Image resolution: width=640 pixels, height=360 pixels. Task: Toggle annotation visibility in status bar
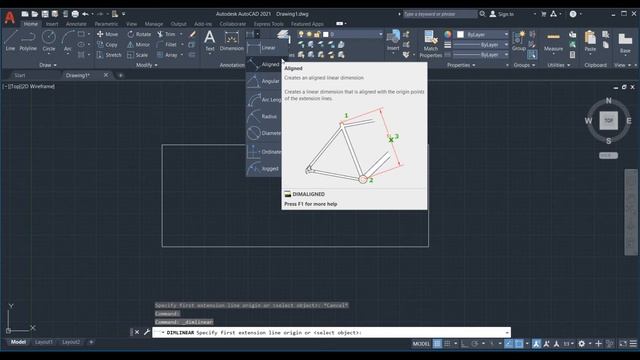536,344
